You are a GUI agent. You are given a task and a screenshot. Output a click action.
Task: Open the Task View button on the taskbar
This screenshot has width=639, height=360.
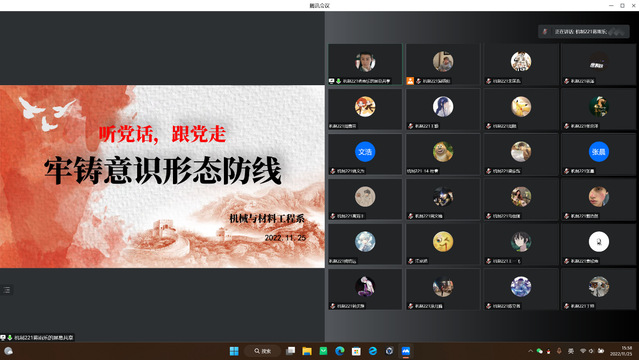(x=290, y=351)
